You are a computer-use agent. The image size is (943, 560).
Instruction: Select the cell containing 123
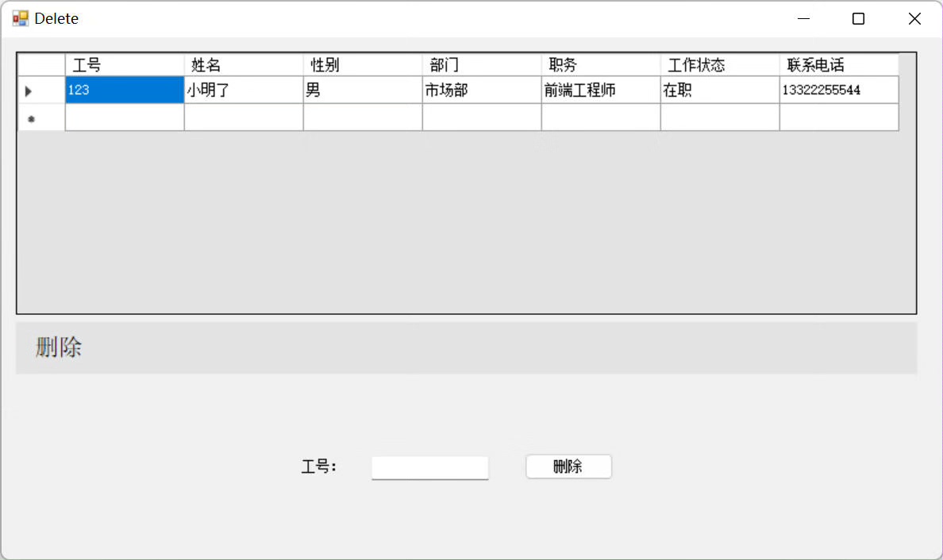(x=125, y=90)
